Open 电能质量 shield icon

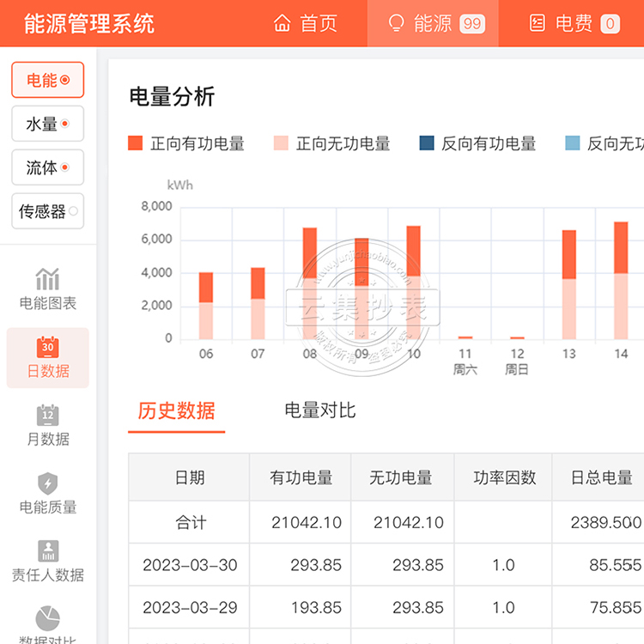(x=47, y=483)
